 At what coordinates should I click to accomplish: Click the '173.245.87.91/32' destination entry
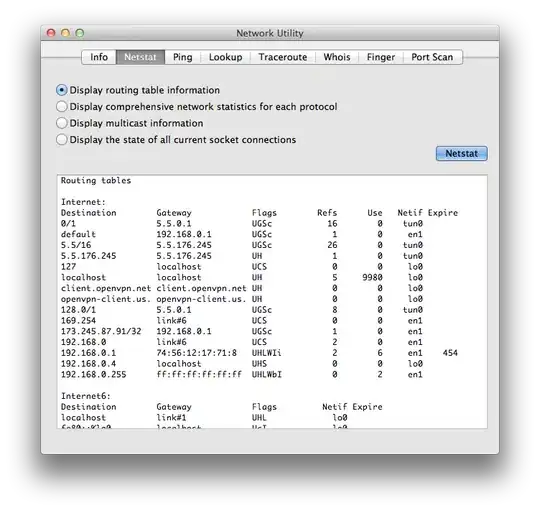pyautogui.click(x=101, y=332)
